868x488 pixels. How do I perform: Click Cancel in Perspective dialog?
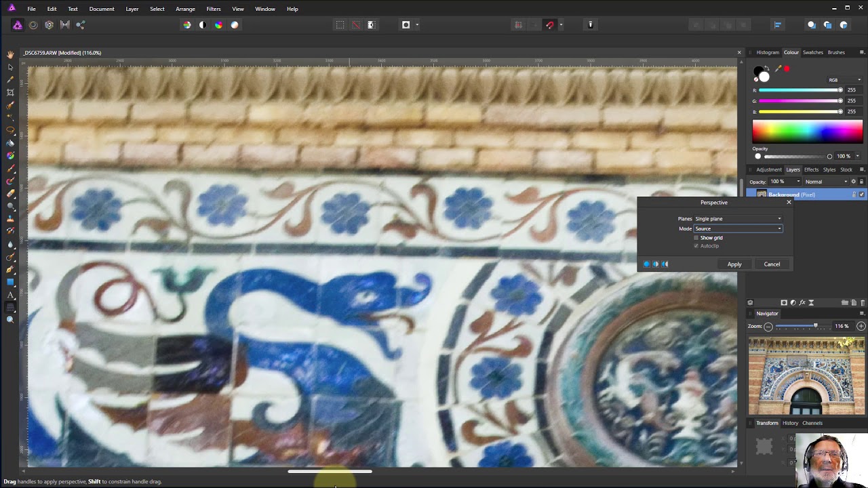pyautogui.click(x=772, y=264)
